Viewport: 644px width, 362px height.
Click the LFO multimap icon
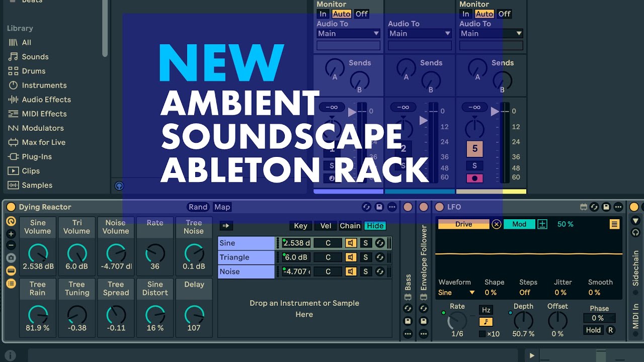click(542, 224)
